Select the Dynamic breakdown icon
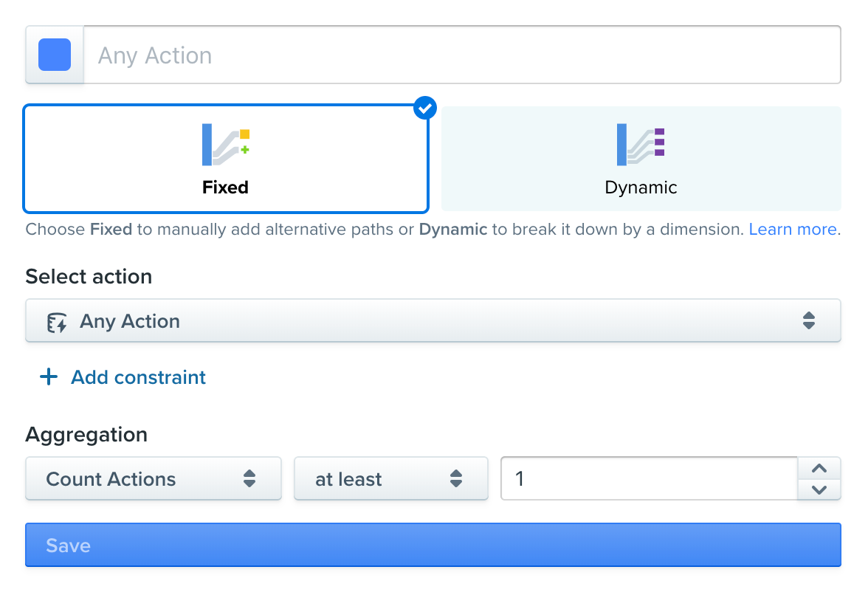This screenshot has width=868, height=595. pyautogui.click(x=641, y=145)
